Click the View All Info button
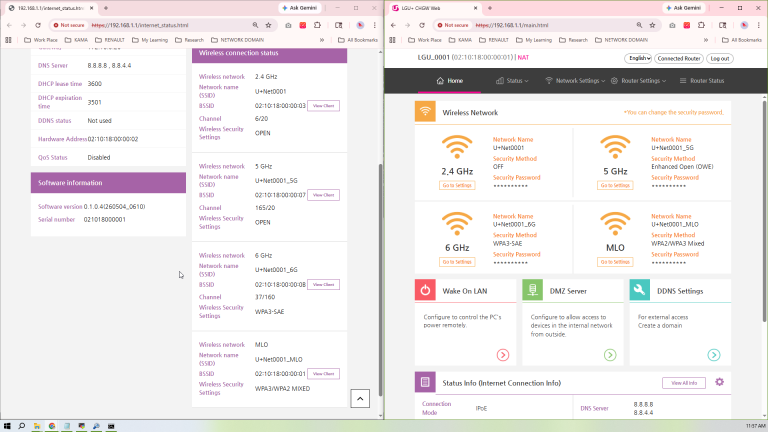This screenshot has height=432, width=768. pos(684,383)
